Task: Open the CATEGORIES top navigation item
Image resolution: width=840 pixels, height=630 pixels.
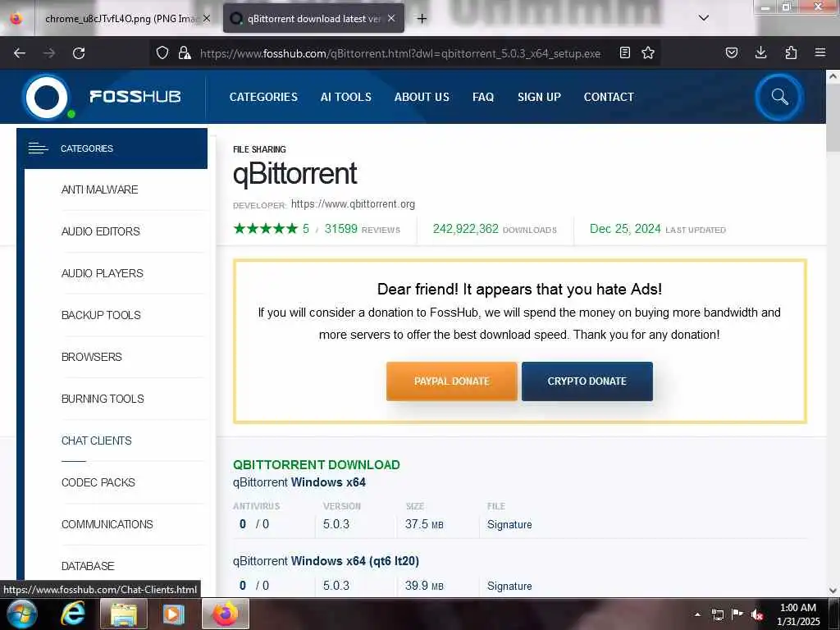Action: point(263,97)
